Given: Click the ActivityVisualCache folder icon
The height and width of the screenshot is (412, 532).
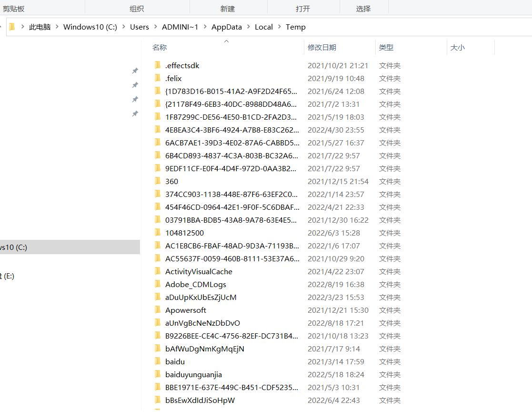Looking at the screenshot, I should (x=158, y=271).
